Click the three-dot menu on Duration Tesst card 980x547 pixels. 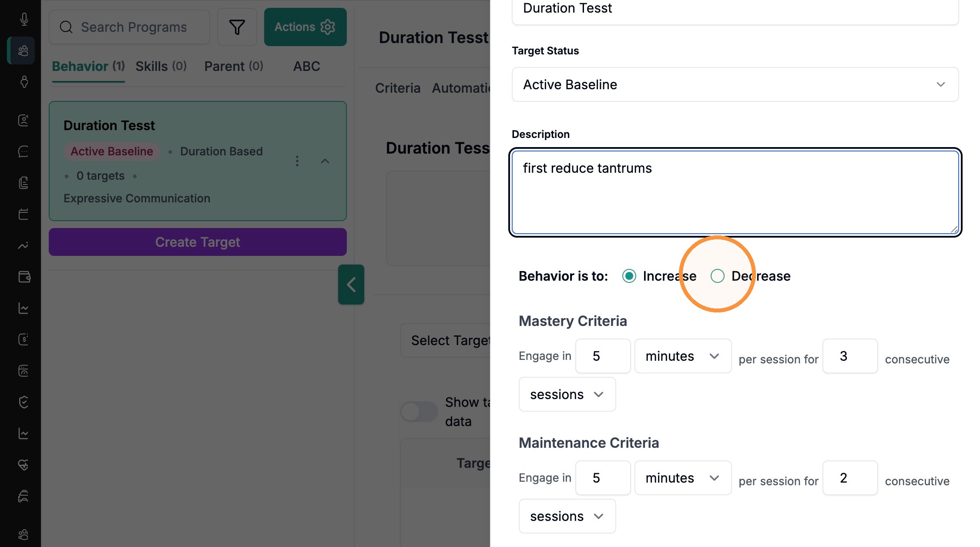coord(297,161)
